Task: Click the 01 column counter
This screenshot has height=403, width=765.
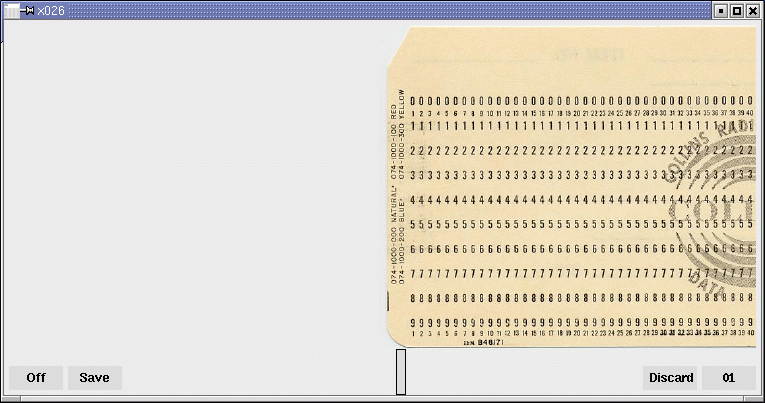Action: (x=729, y=378)
